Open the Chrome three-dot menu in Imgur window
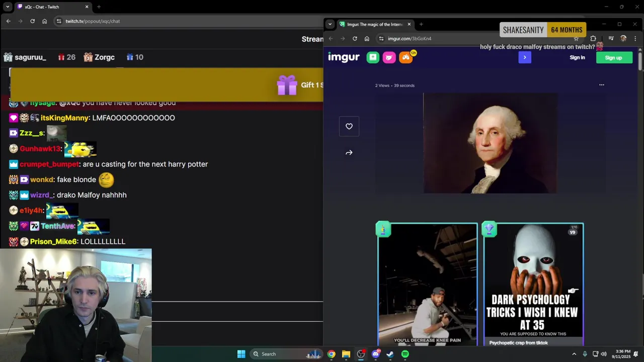 (x=635, y=39)
